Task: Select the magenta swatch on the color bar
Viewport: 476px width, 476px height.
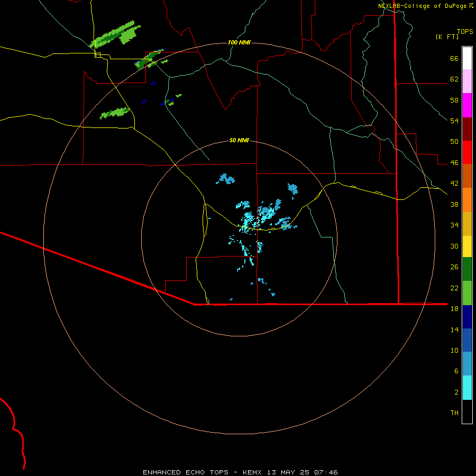Action: [x=467, y=105]
